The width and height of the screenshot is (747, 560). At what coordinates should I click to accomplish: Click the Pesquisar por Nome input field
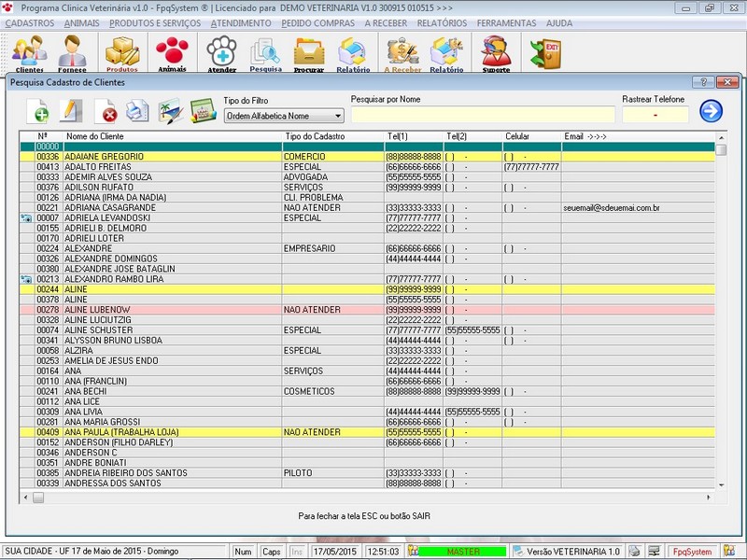483,115
